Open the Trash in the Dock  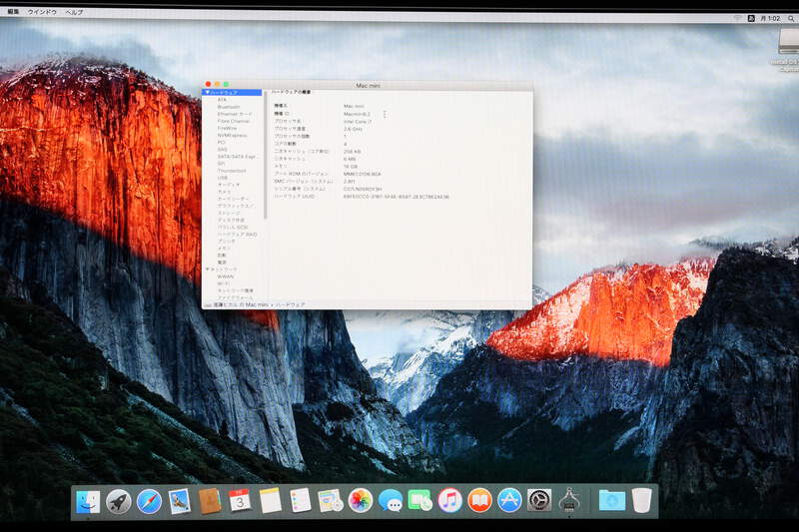[642, 501]
